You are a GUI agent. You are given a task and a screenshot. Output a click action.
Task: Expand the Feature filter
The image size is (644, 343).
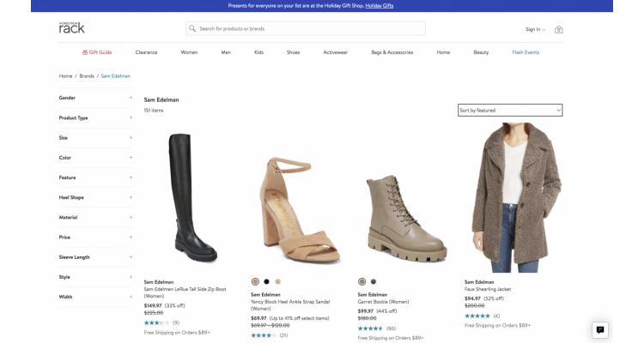click(95, 178)
